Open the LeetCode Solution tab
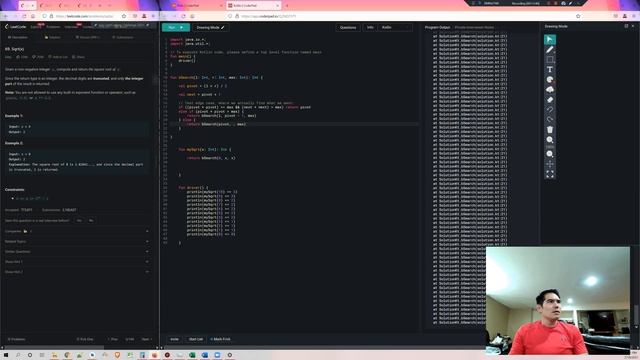Screen dimensions: 640x360 (53, 37)
